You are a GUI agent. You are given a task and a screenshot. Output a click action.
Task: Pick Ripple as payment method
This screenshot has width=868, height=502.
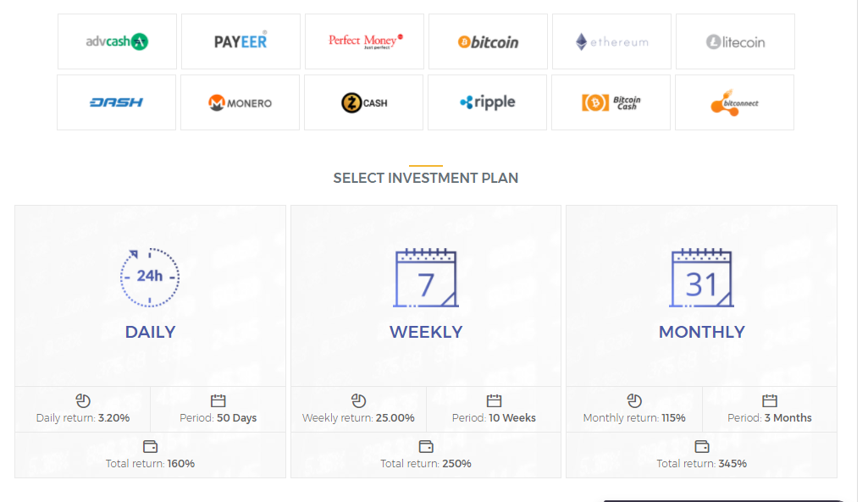pos(488,102)
